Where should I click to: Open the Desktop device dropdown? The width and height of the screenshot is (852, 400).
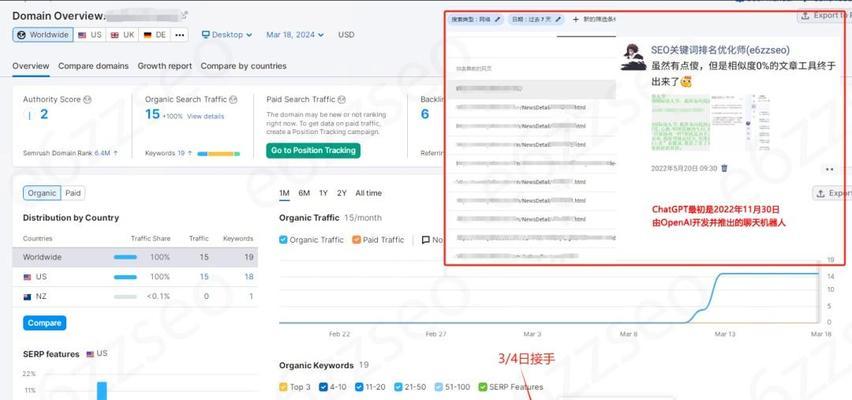coord(227,35)
